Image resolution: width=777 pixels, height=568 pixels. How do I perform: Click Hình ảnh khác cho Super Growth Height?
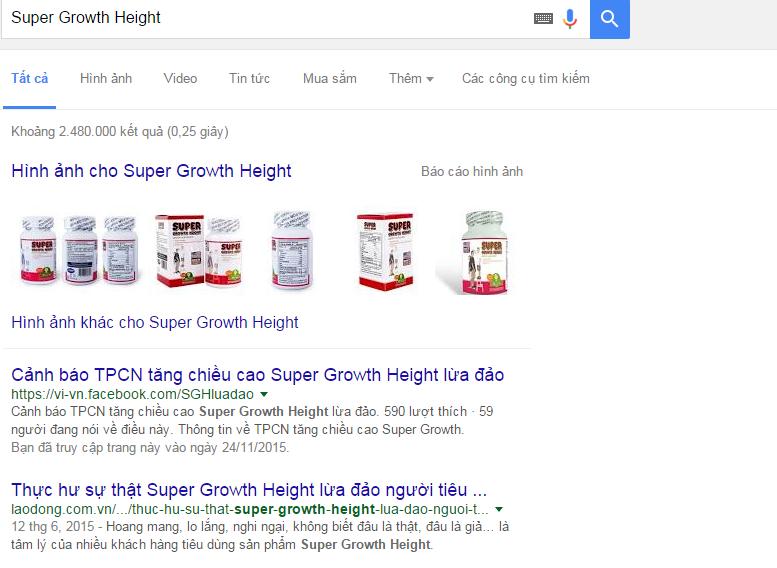tap(155, 323)
